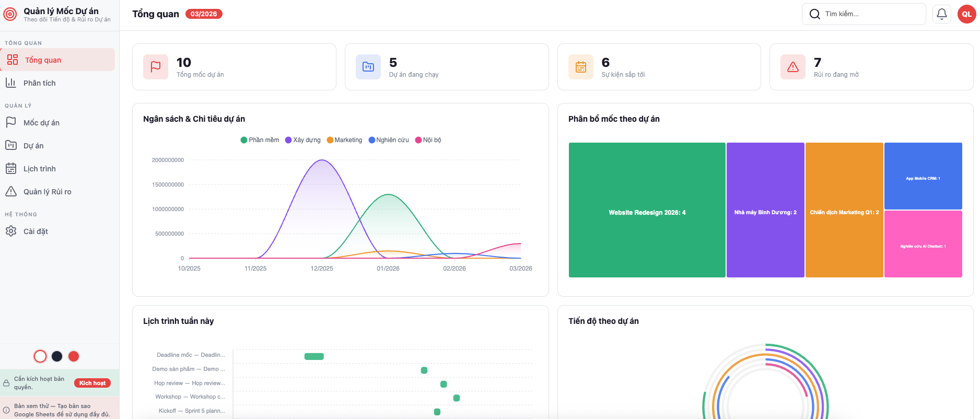Click the calendar icon on Sự kiện sắp tới card

pyautogui.click(x=581, y=67)
